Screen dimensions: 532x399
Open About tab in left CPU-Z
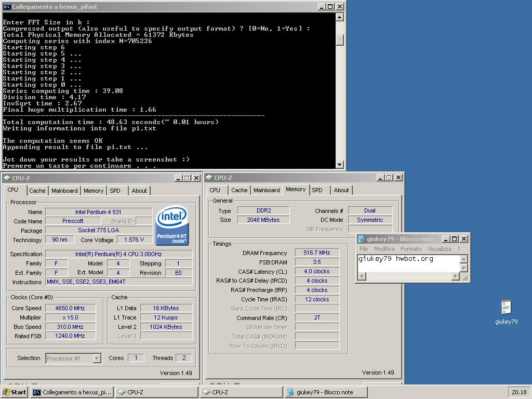pyautogui.click(x=139, y=191)
